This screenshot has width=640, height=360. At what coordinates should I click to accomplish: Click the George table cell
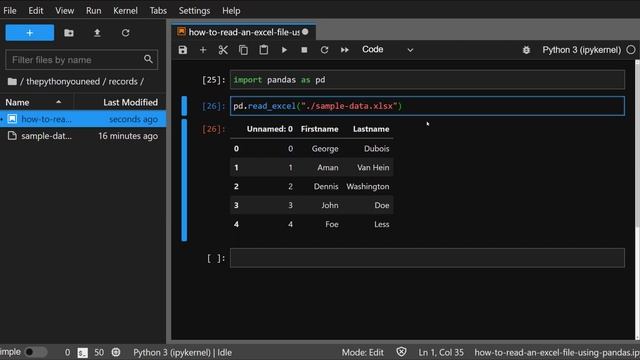(325, 149)
